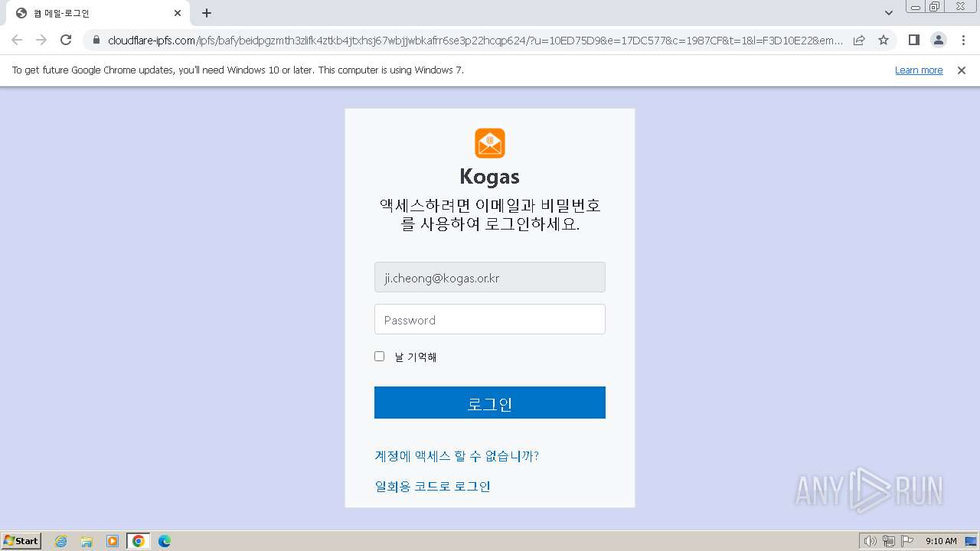Dismiss the Chrome update notification bar
Image resolution: width=980 pixels, height=551 pixels.
coord(962,70)
